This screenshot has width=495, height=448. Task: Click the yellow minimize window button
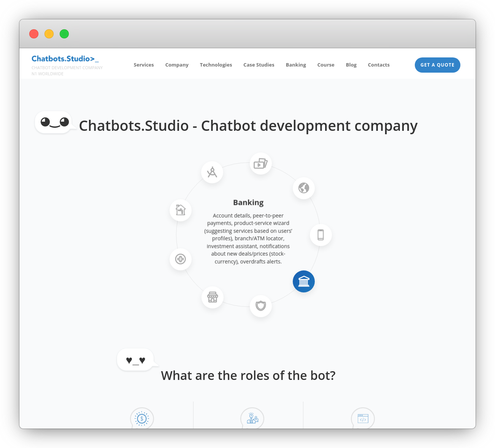[x=49, y=34]
